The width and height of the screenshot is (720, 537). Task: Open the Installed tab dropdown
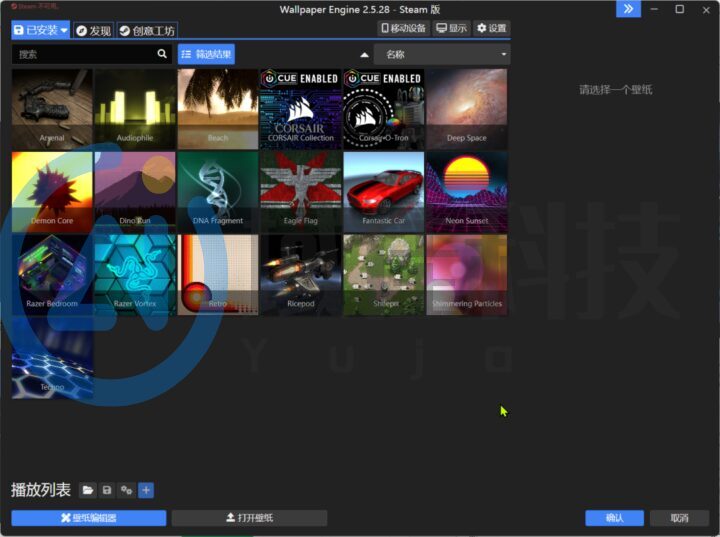click(x=40, y=30)
